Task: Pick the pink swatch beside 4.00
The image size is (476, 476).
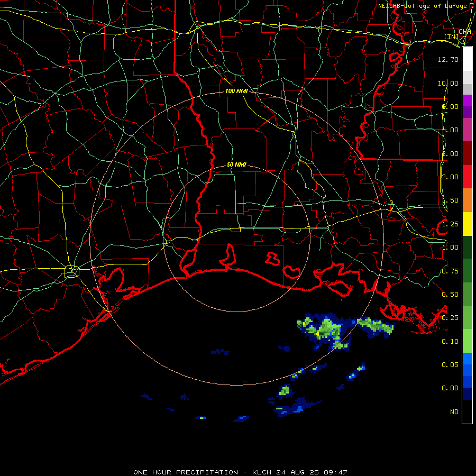Action: tap(467, 130)
